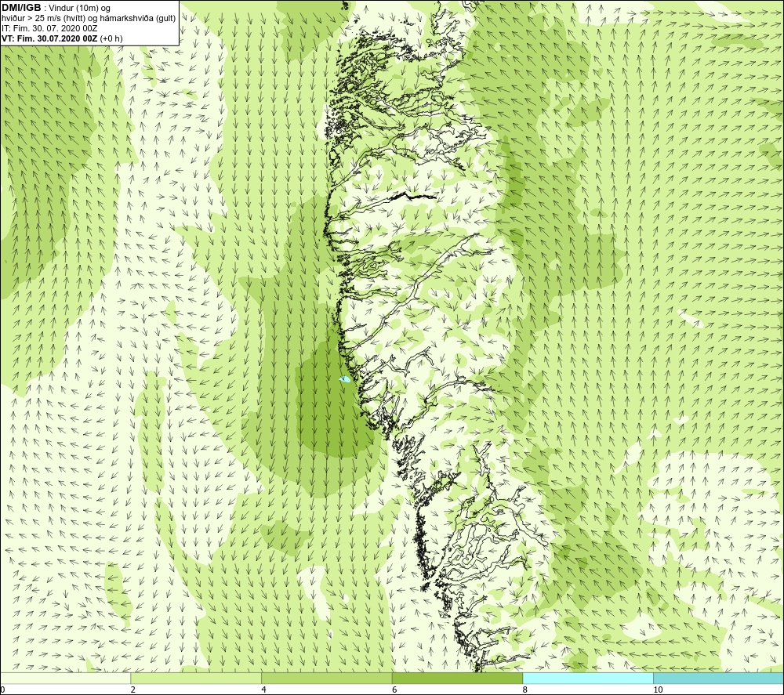The image size is (784, 695).
Task: Click the "IT: Fim. 30. 07. 2020 00Z" line
Action: pyautogui.click(x=49, y=28)
